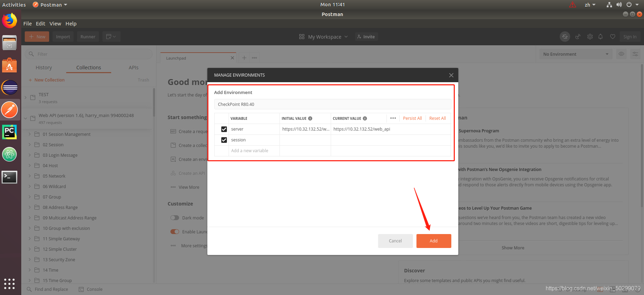Open Find and Replace in status bar
Viewport: 644px width, 295px height.
pos(48,289)
